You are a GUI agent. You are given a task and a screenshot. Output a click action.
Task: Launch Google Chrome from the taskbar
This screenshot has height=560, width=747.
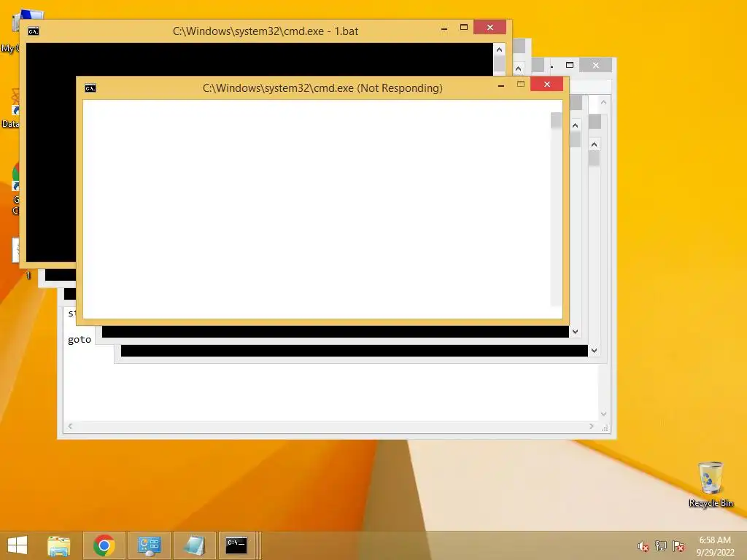pos(104,545)
